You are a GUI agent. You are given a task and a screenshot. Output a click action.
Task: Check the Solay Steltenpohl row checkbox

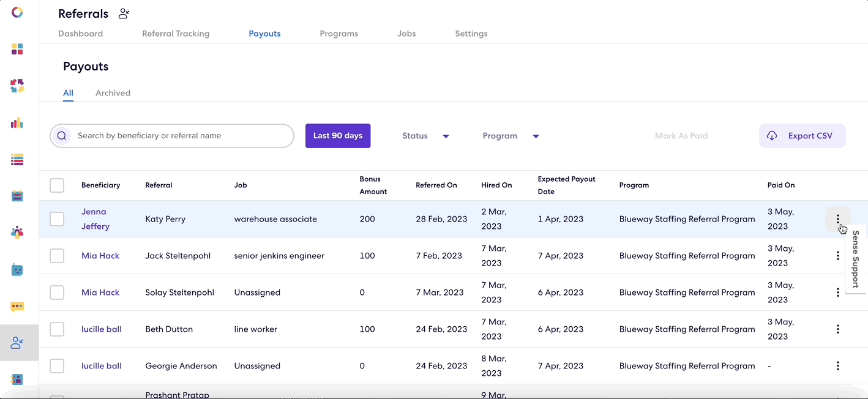point(57,293)
